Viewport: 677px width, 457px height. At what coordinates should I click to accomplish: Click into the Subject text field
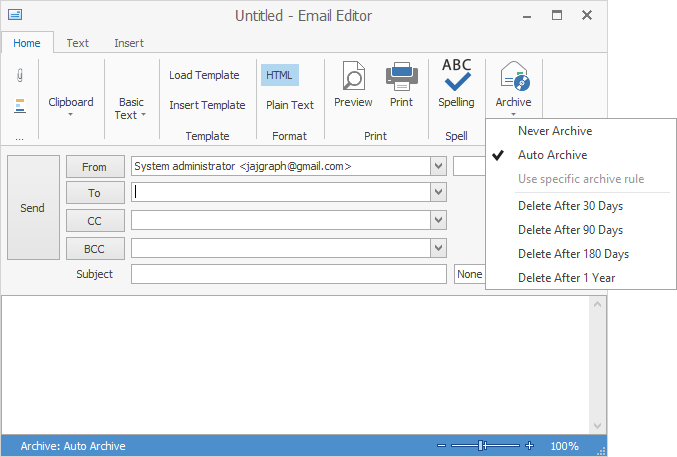tap(288, 274)
